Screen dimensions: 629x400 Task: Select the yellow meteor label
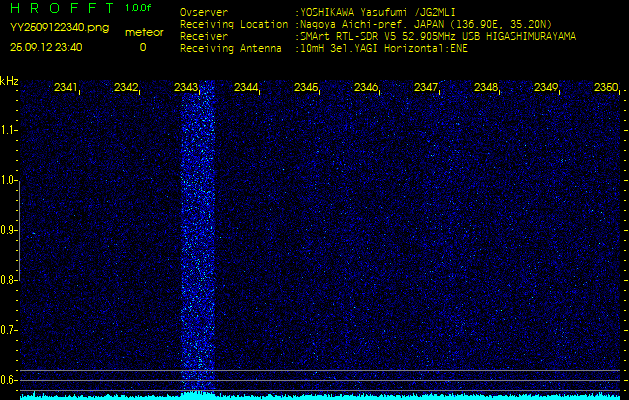click(144, 32)
